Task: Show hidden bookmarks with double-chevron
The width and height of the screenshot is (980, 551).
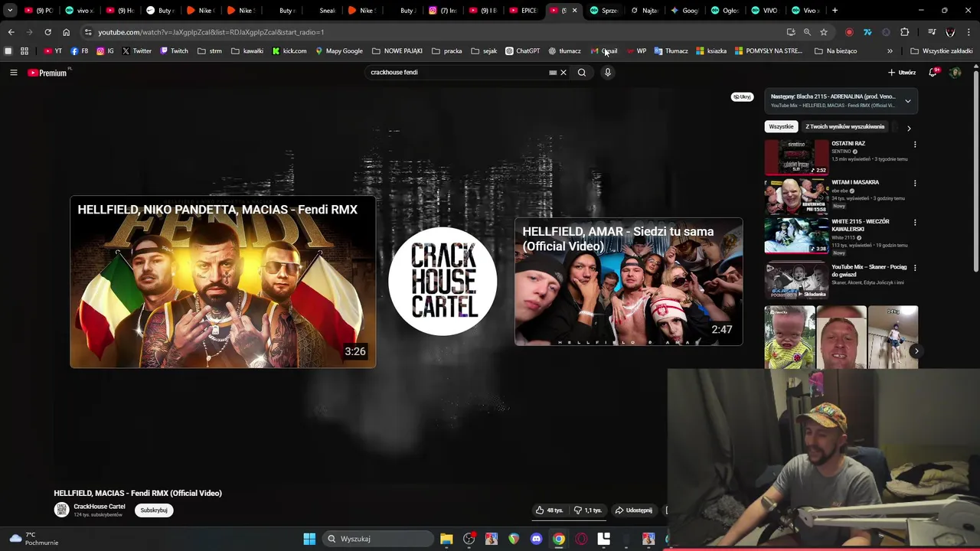Action: (x=890, y=51)
